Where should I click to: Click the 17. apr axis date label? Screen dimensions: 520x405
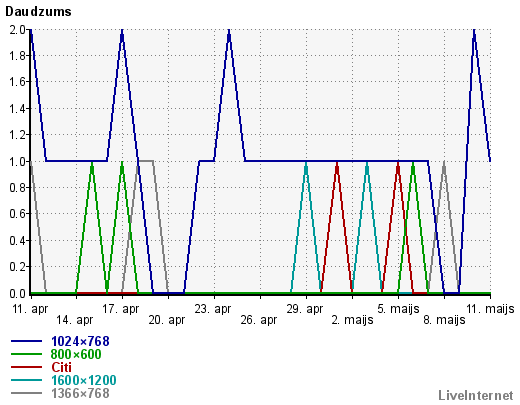click(121, 309)
